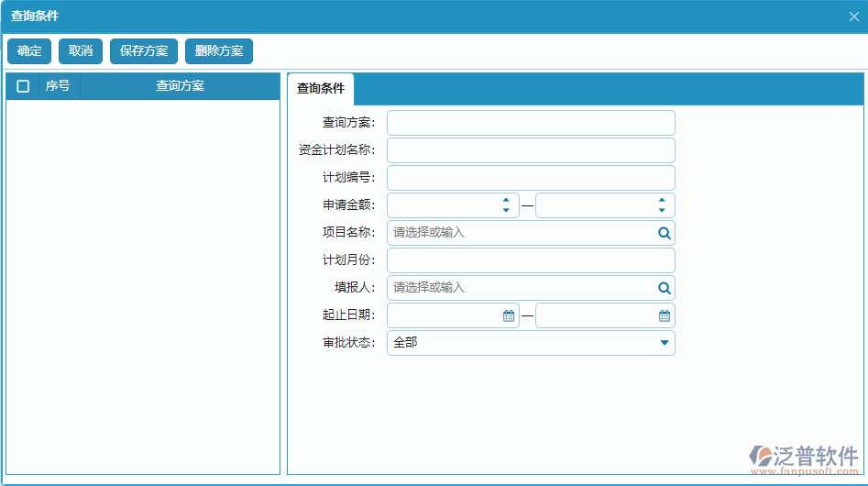The image size is (868, 486).
Task: Switch to the 查询条件 tab
Action: coord(321,89)
